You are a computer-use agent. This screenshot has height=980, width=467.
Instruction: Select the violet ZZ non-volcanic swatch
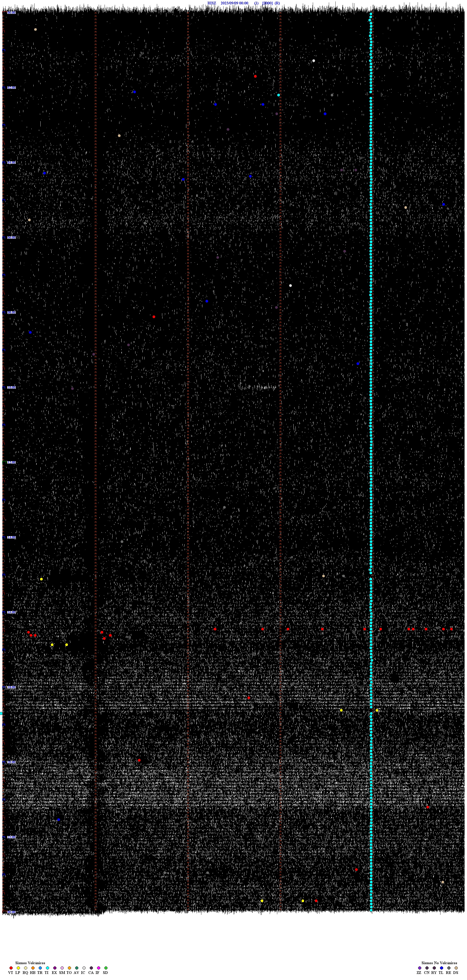pos(420,968)
